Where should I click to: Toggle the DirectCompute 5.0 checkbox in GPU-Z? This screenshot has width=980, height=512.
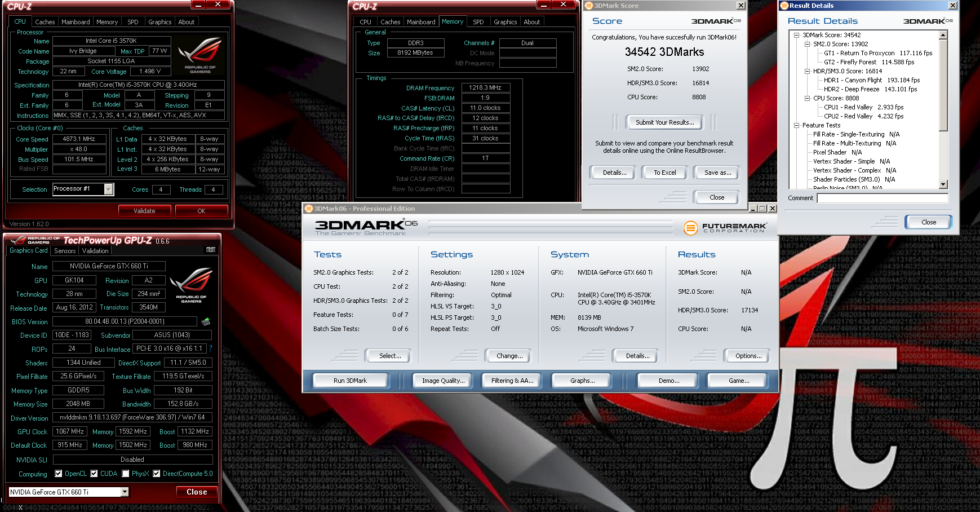(157, 474)
